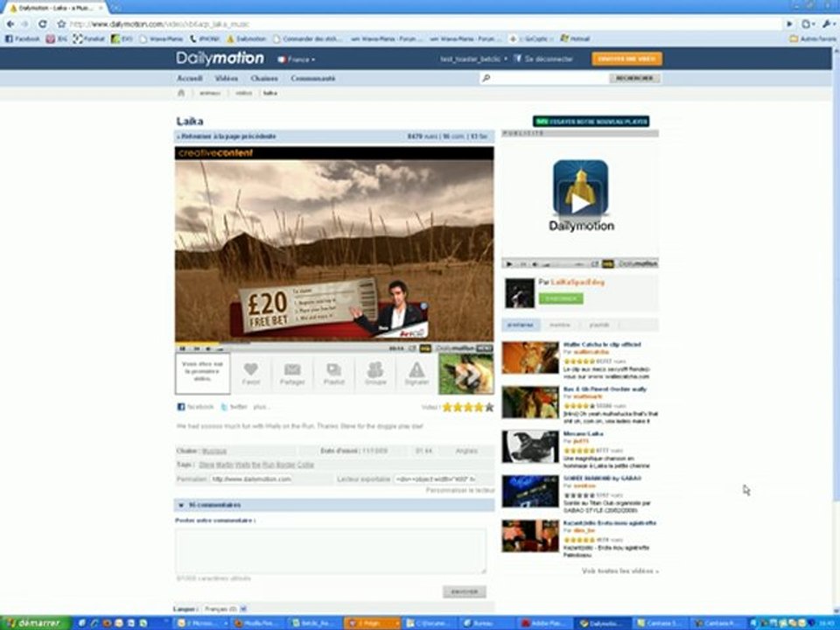The height and width of the screenshot is (630, 840).
Task: Reload the page with the refresh icon
Action: click(x=42, y=24)
